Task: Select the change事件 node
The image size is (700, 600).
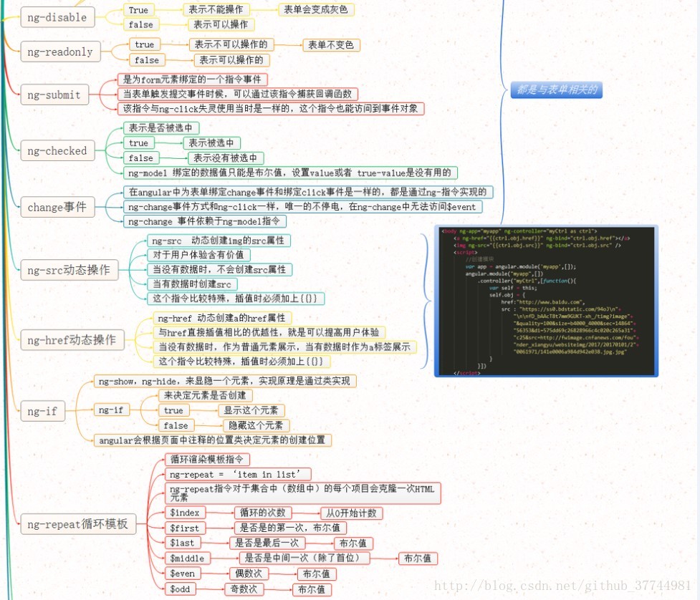Action: (x=57, y=207)
